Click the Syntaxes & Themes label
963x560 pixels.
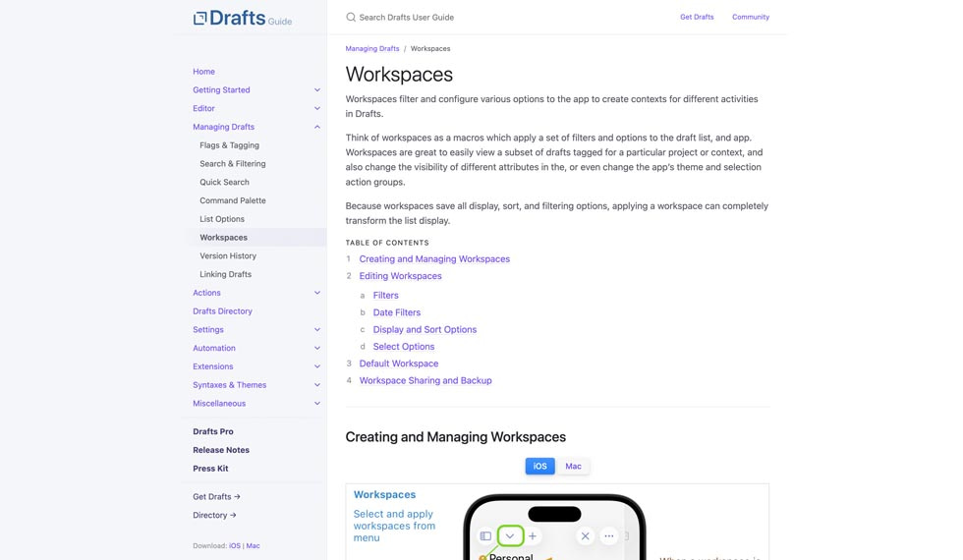230,384
